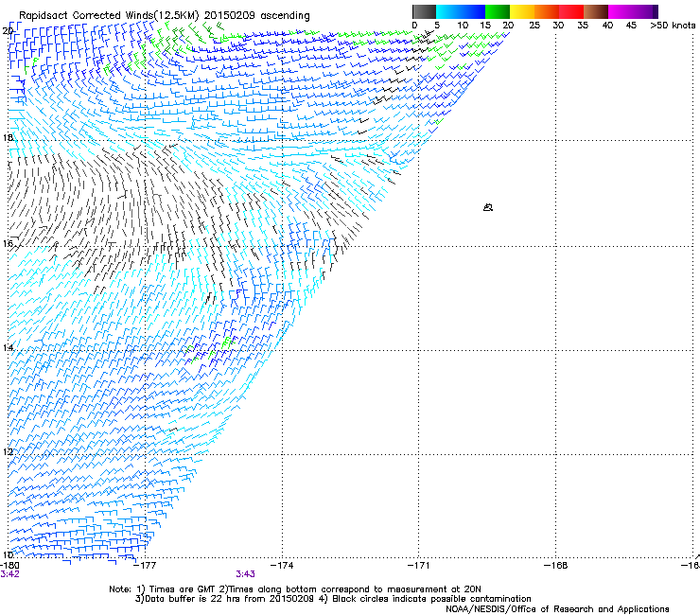
Task: Choose the magenta 40-45 knots legend color
Action: 621,11
